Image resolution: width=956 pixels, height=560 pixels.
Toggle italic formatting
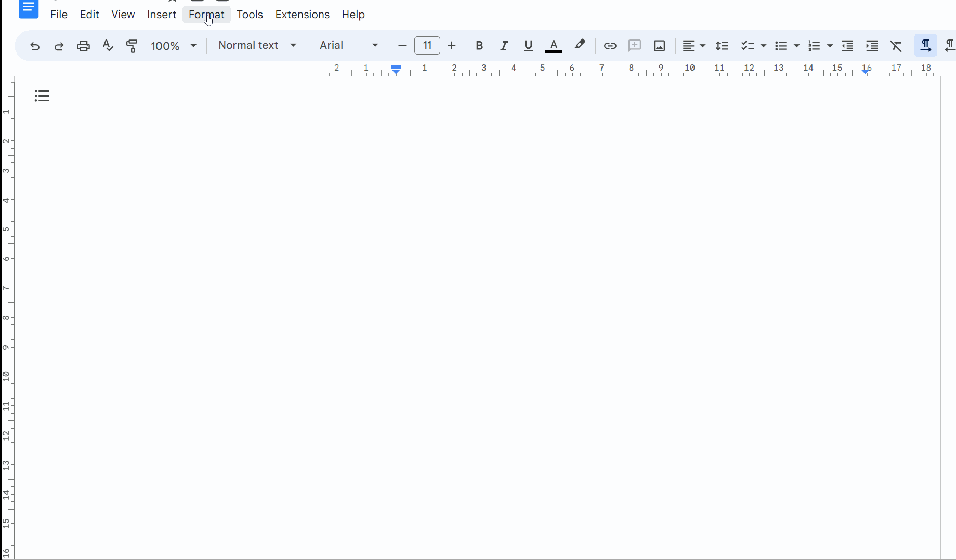(x=504, y=46)
